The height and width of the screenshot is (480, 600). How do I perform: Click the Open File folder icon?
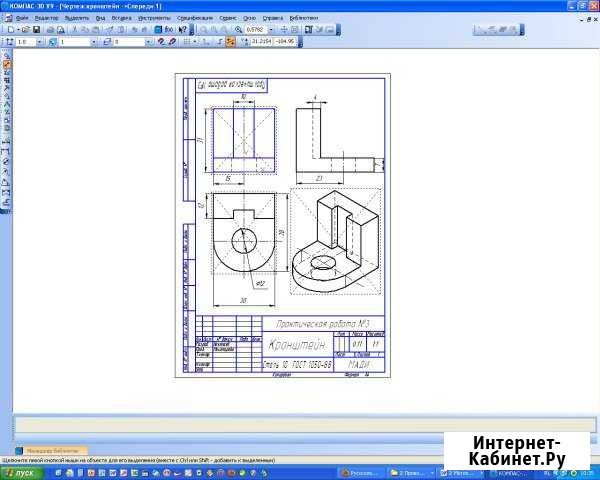[24, 30]
